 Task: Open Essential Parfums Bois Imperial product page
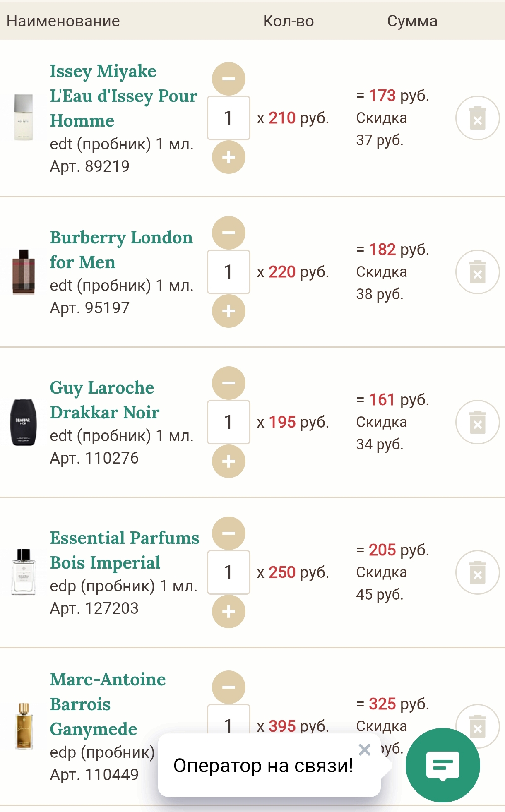pyautogui.click(x=124, y=550)
